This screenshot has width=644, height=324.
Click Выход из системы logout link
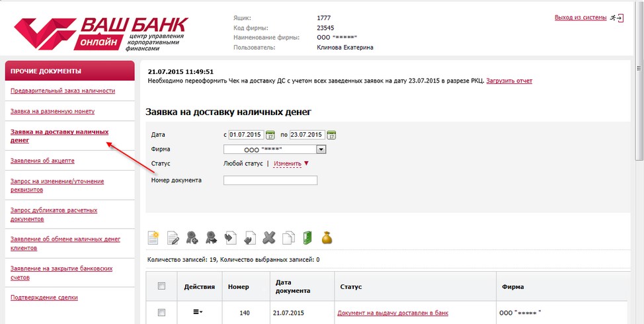(x=581, y=18)
